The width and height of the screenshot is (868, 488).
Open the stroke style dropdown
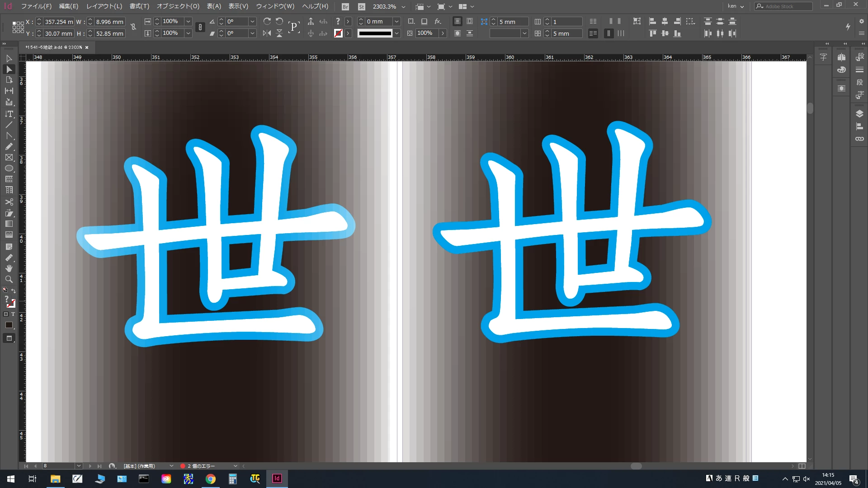[396, 33]
